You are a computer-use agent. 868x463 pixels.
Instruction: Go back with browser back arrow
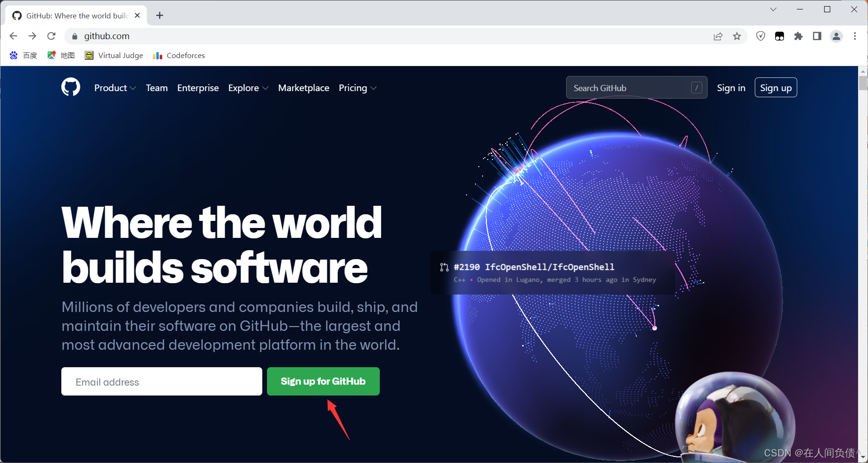(13, 36)
